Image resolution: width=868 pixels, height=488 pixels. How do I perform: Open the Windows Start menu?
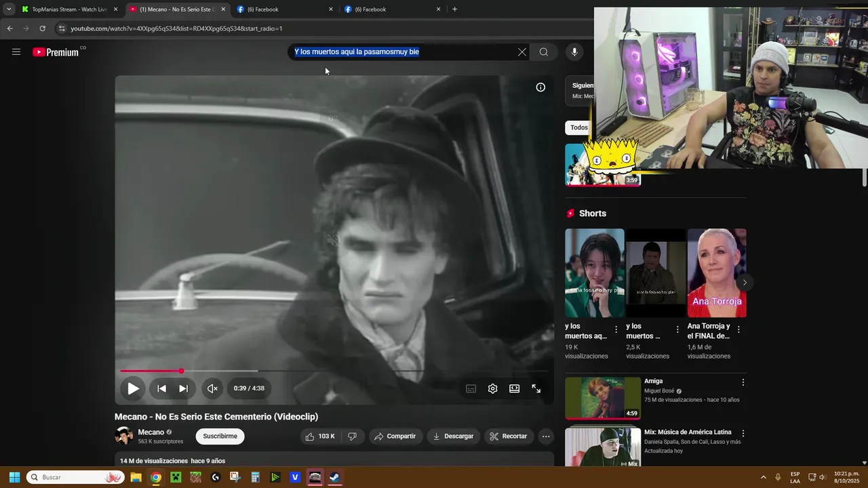[14, 477]
